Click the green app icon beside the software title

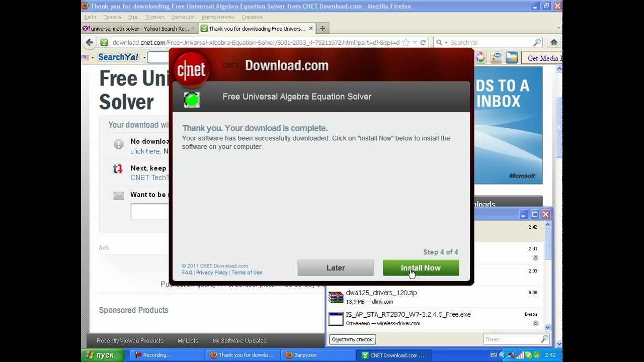tap(192, 100)
